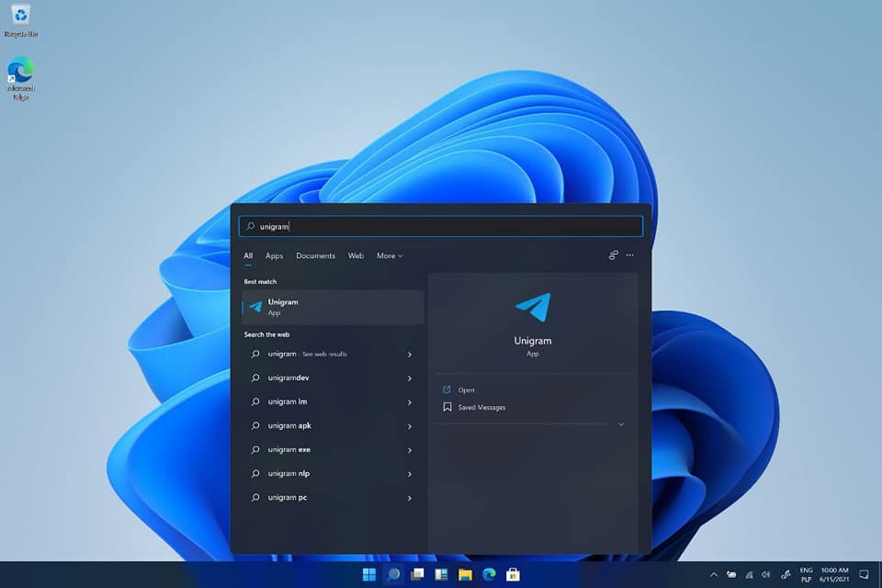The height and width of the screenshot is (588, 882).
Task: Open Microsoft Store from the taskbar
Action: [513, 574]
